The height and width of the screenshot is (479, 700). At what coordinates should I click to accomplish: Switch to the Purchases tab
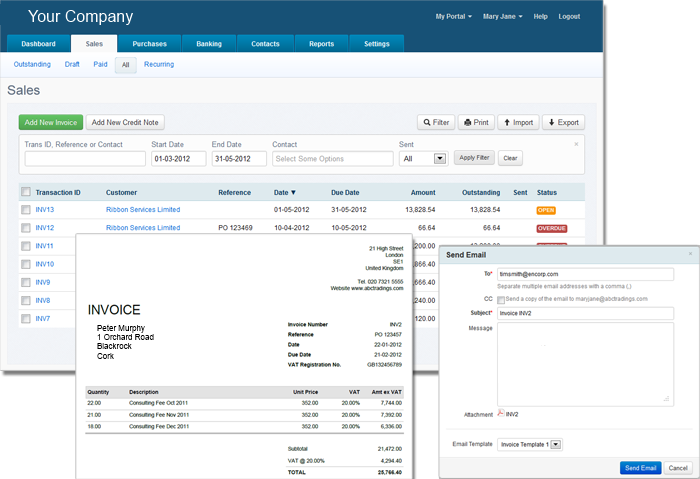(x=150, y=44)
